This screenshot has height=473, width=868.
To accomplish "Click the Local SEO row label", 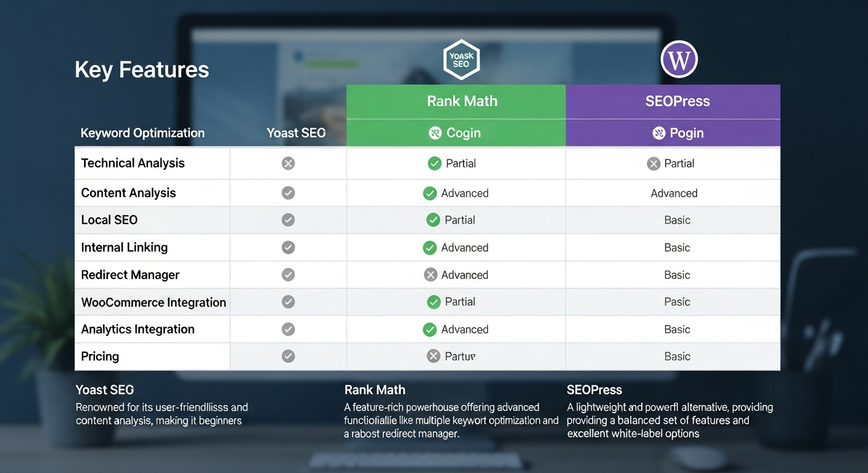I will [109, 220].
